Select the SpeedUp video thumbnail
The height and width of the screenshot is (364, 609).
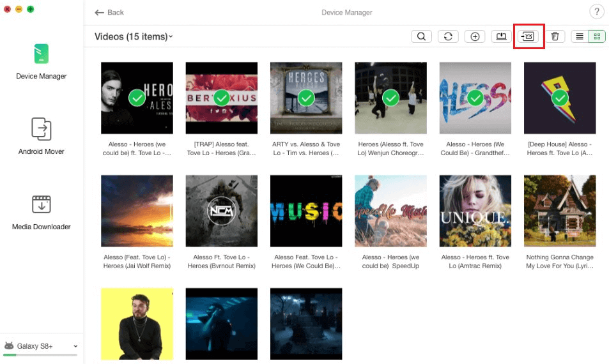click(390, 211)
